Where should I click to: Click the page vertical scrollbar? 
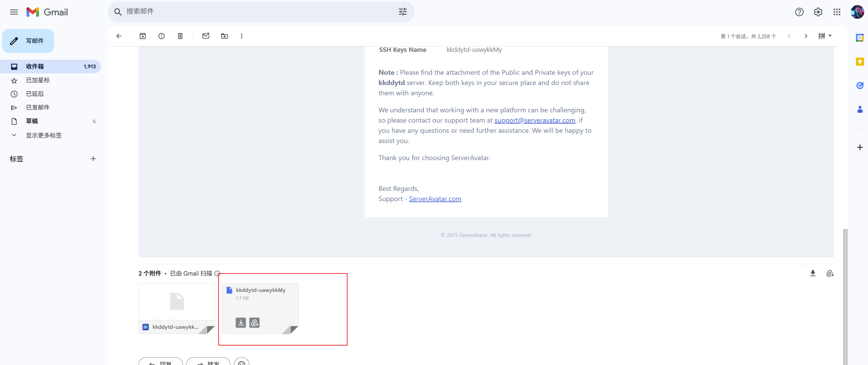click(845, 297)
